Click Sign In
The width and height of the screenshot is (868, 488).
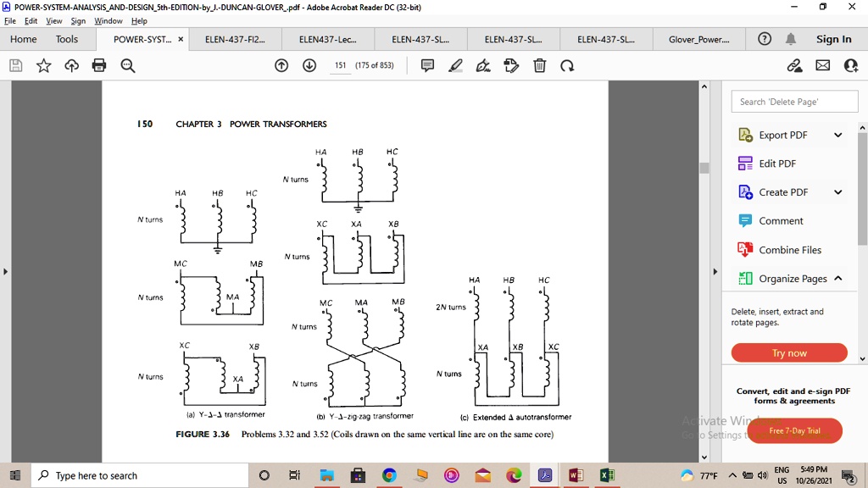[834, 39]
